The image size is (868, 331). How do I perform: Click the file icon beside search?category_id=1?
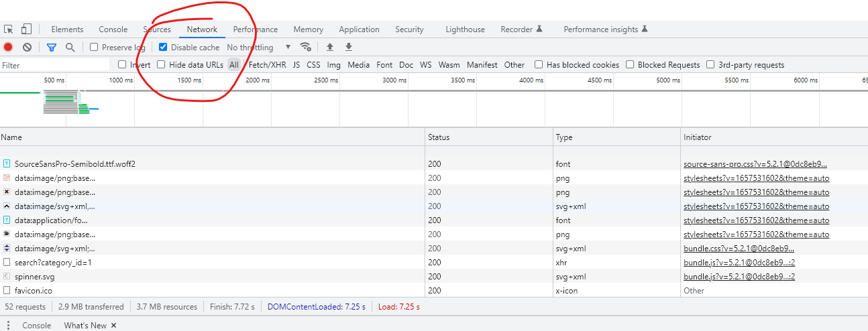pos(7,263)
